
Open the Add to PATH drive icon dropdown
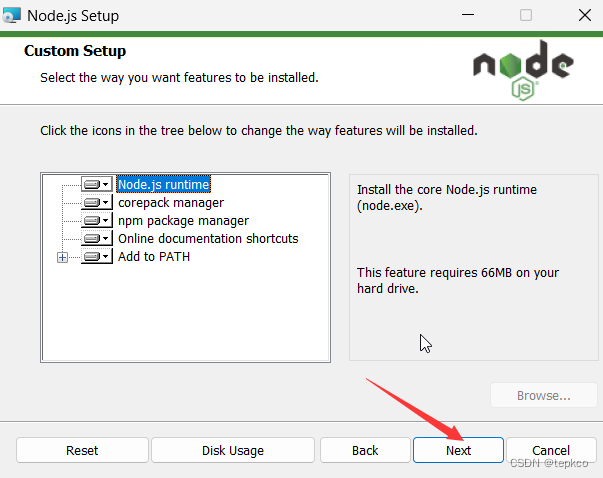97,257
